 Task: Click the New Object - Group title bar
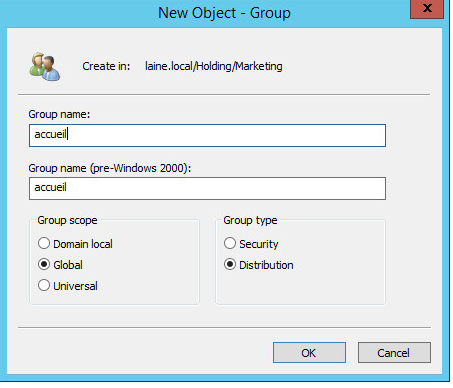224,13
